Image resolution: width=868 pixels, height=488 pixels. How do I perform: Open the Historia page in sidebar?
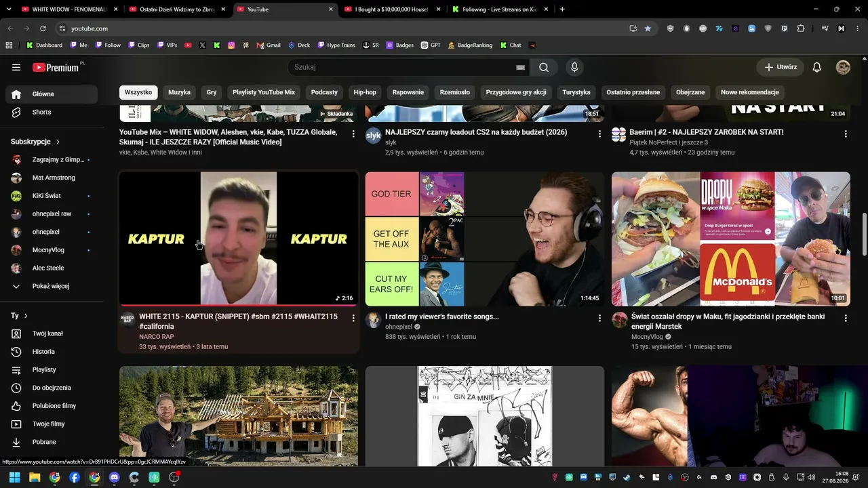coord(52,352)
